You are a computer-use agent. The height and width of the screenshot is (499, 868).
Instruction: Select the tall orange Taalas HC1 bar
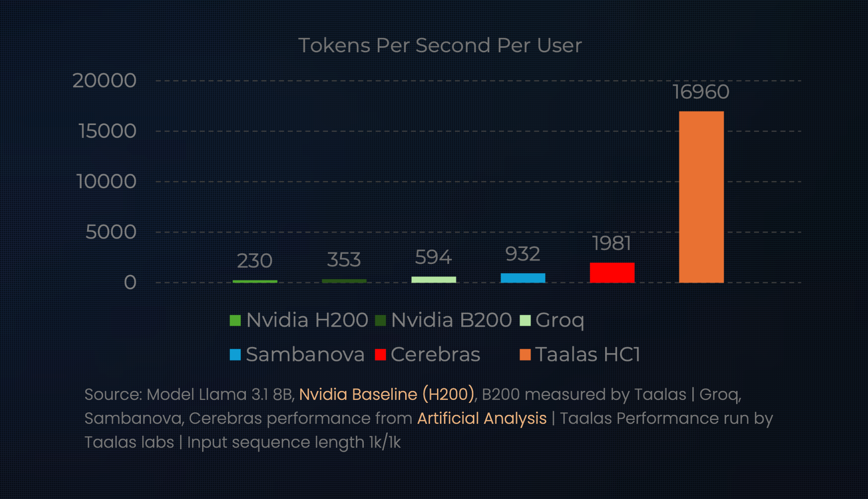pyautogui.click(x=701, y=197)
